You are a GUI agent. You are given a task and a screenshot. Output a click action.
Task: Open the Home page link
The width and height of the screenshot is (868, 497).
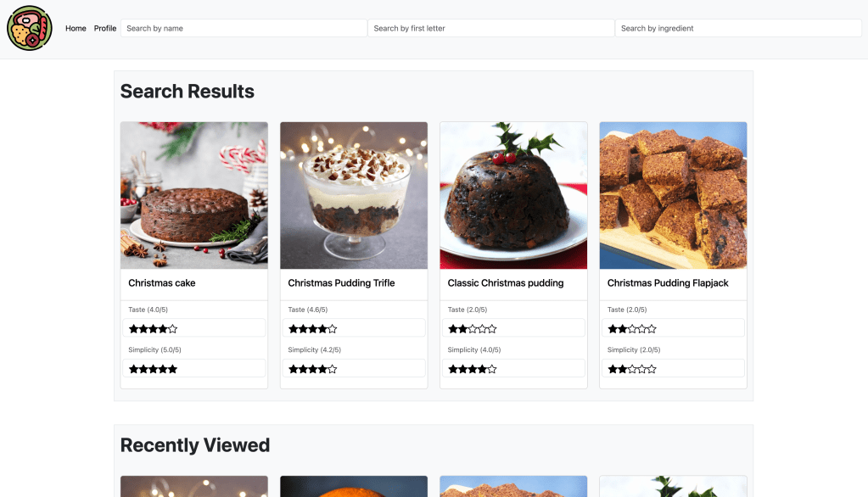click(76, 28)
